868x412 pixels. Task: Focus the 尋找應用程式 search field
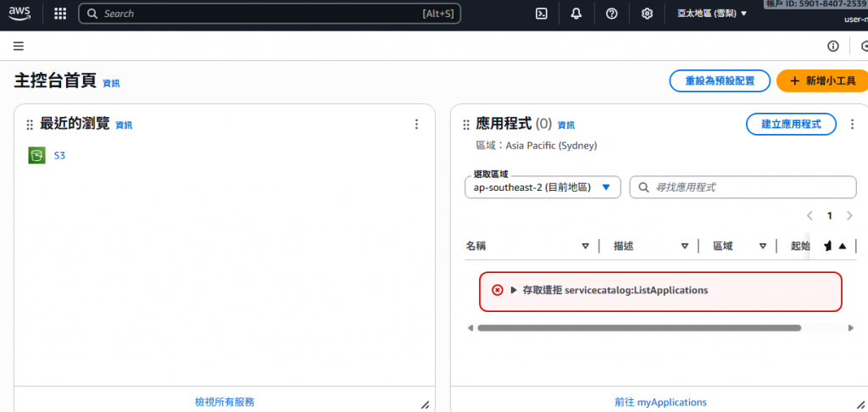[x=743, y=187]
